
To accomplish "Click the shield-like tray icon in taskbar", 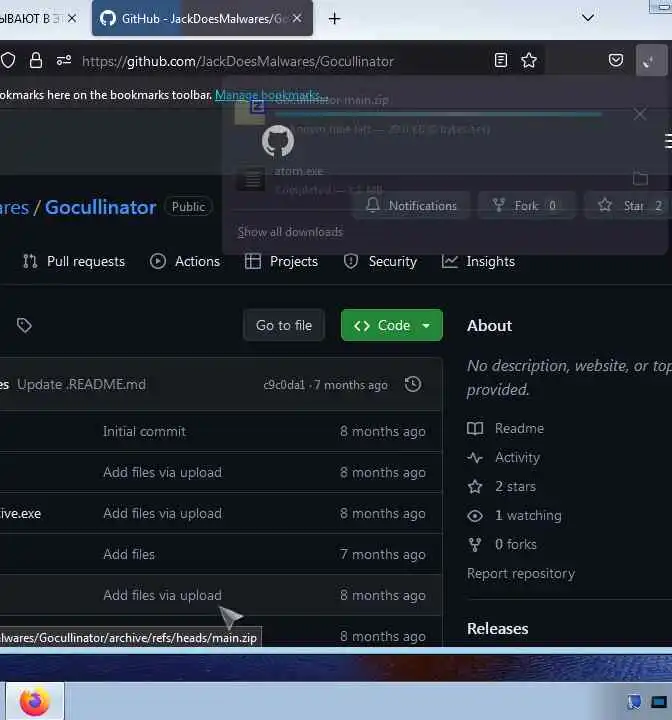I will click(634, 702).
